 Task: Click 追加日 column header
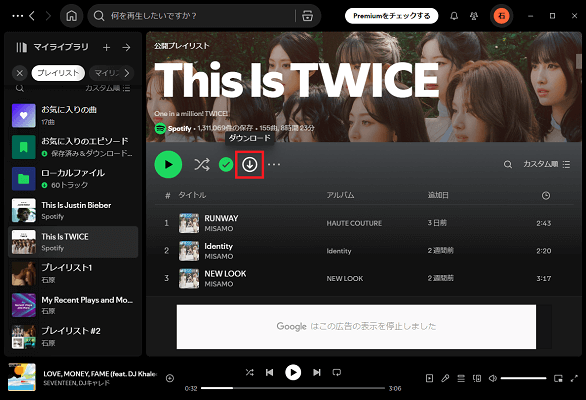coord(438,195)
